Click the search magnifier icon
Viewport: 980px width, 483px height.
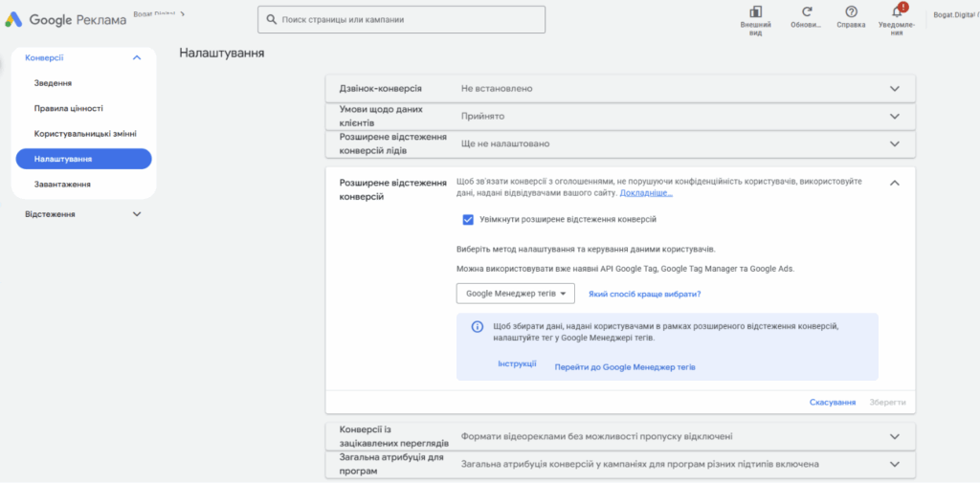[x=271, y=19]
